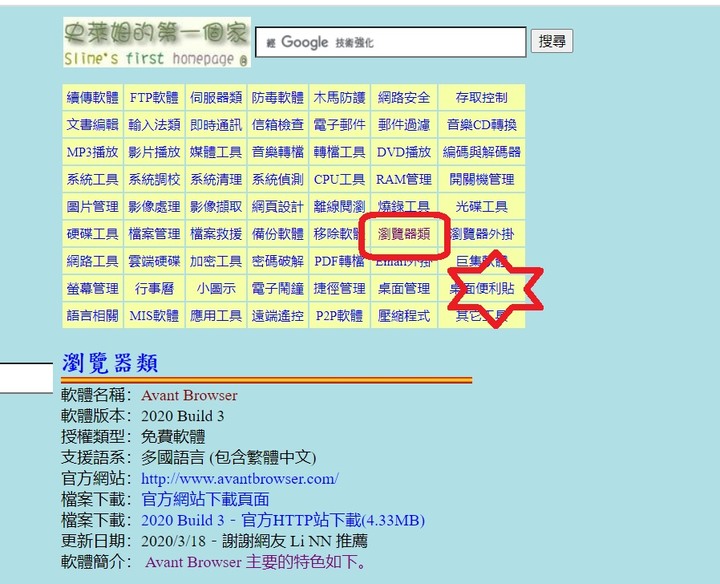Screen dimensions: 720x584
Task: Go to the 伺服器類 category
Action: click(x=216, y=97)
